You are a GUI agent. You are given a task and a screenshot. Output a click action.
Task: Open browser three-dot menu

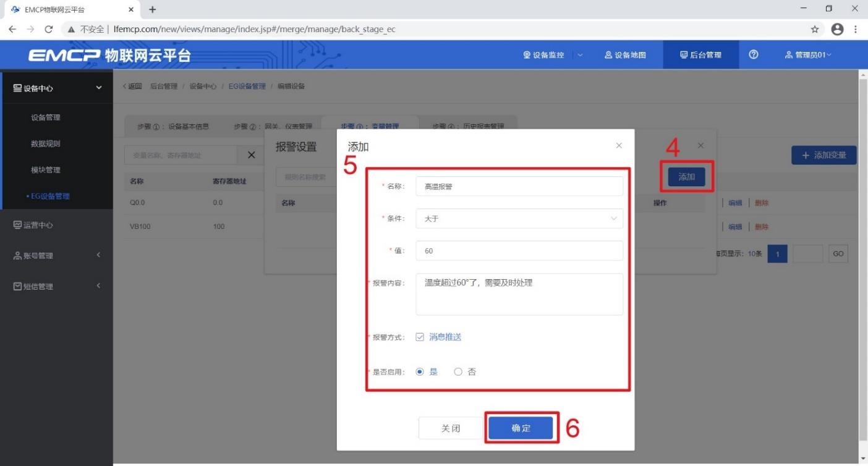coord(856,29)
